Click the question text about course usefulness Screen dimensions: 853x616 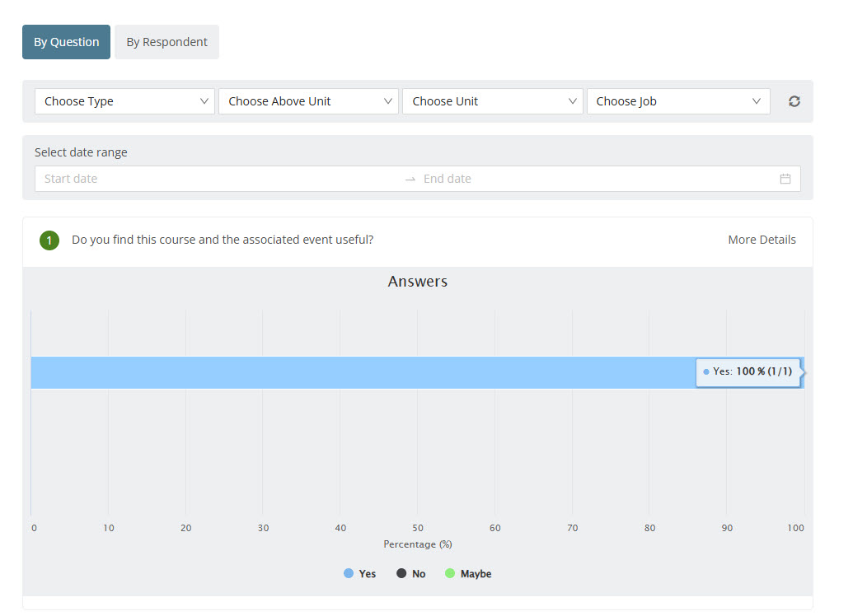tap(223, 240)
